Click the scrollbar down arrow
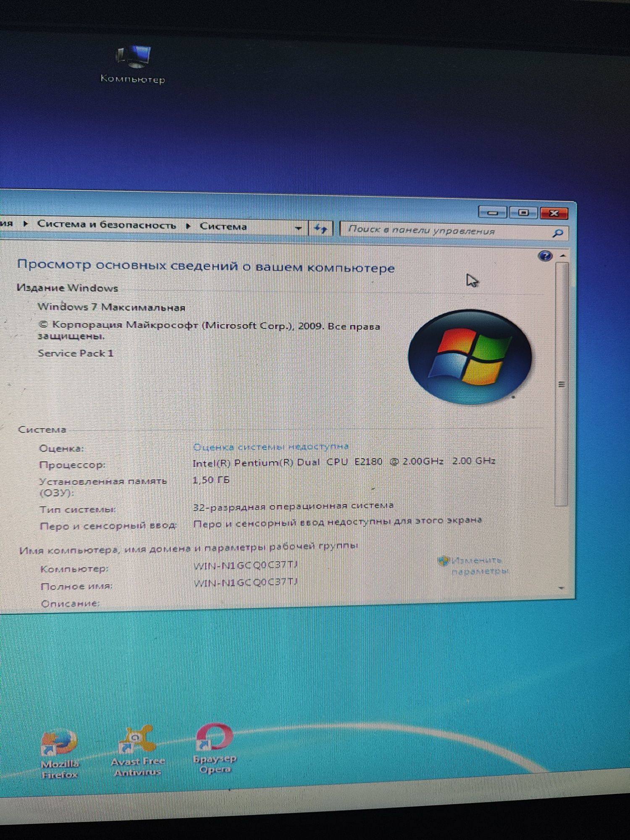 pos(561,588)
